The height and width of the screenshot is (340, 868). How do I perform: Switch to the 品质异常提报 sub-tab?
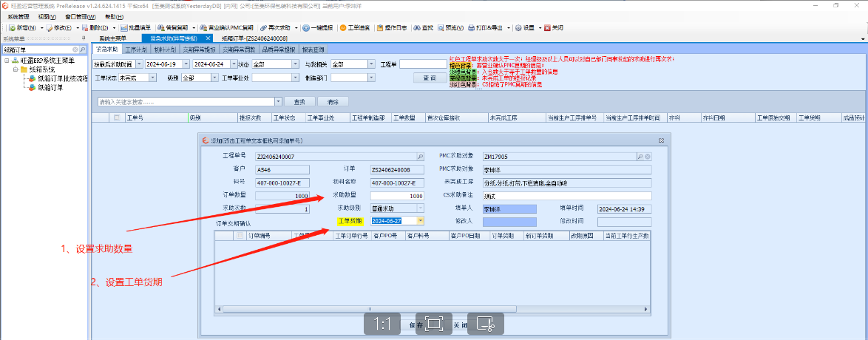(279, 50)
